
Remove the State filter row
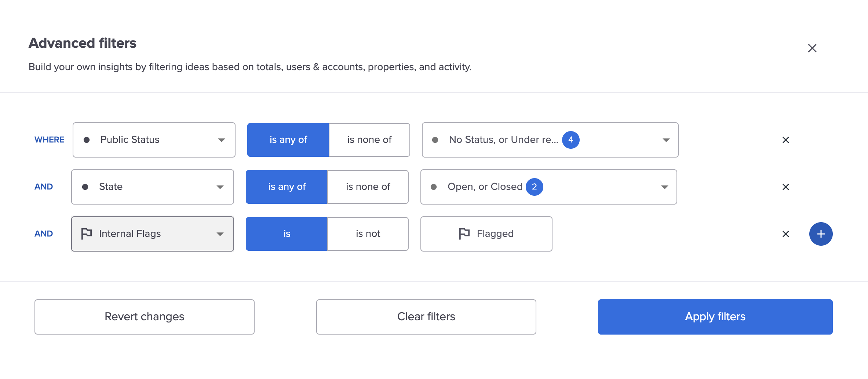tap(785, 187)
